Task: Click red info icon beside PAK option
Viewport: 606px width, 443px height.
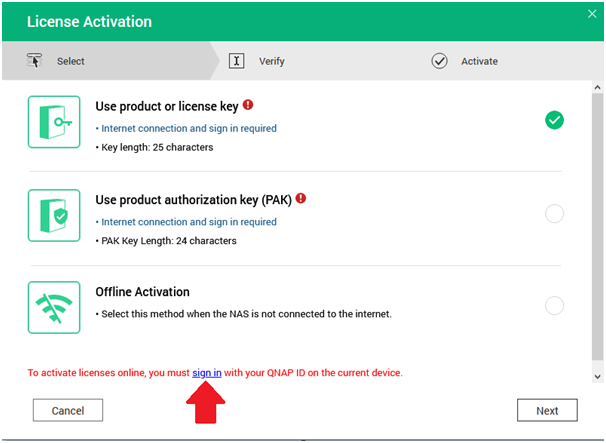Action: click(301, 199)
